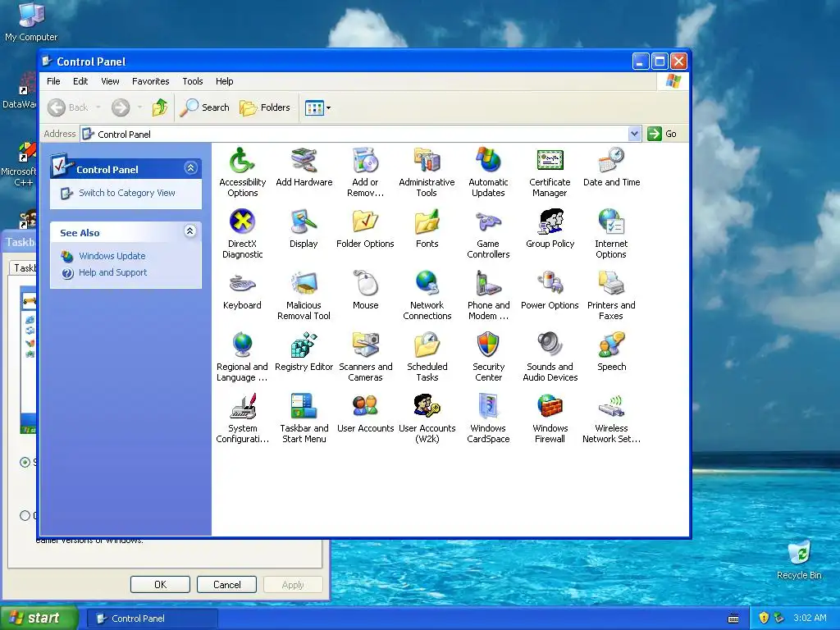Click Switch to Category View link
Viewport: 840px width, 630px height.
coord(127,193)
